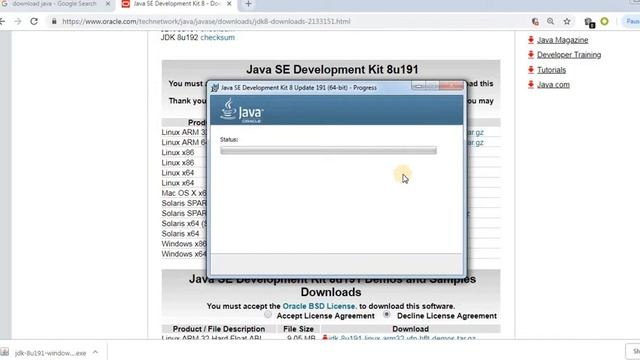The height and width of the screenshot is (360, 640).
Task: Open the JDK 8u192 checksum link
Action: point(218,38)
